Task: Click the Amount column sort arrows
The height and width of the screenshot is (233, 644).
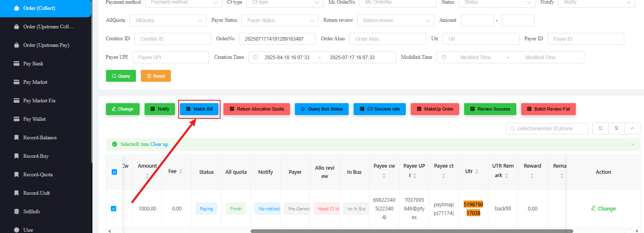Action: pos(147,175)
